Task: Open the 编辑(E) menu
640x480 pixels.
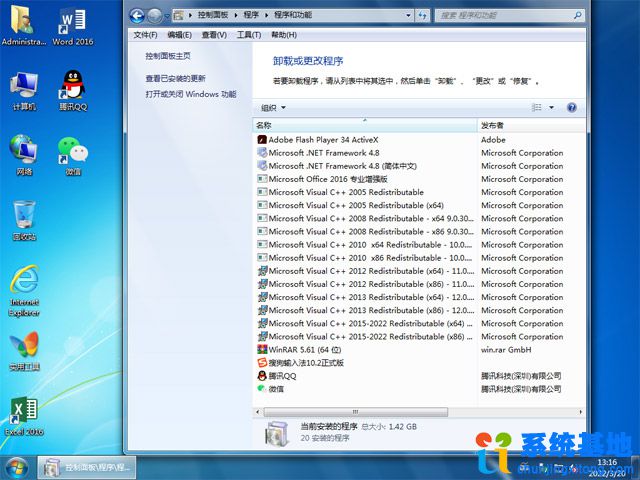Action: coord(179,35)
